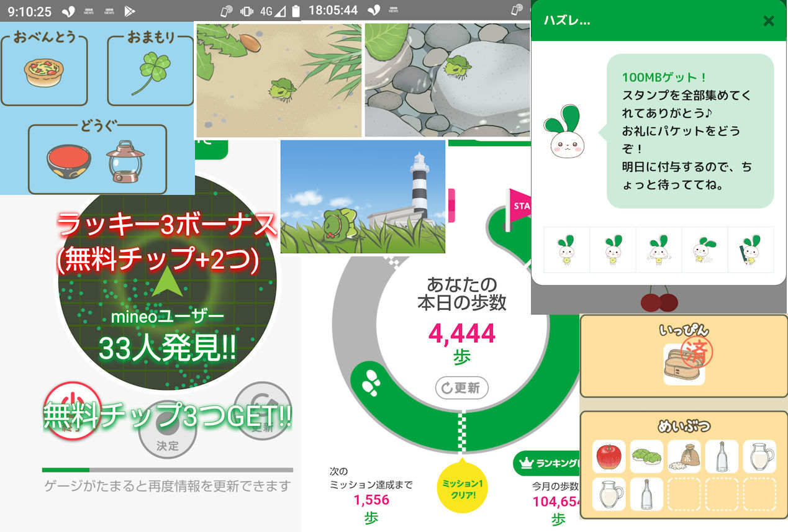Choose the red lacquer bowl in どうぐ
The height and width of the screenshot is (532, 788).
tap(69, 163)
